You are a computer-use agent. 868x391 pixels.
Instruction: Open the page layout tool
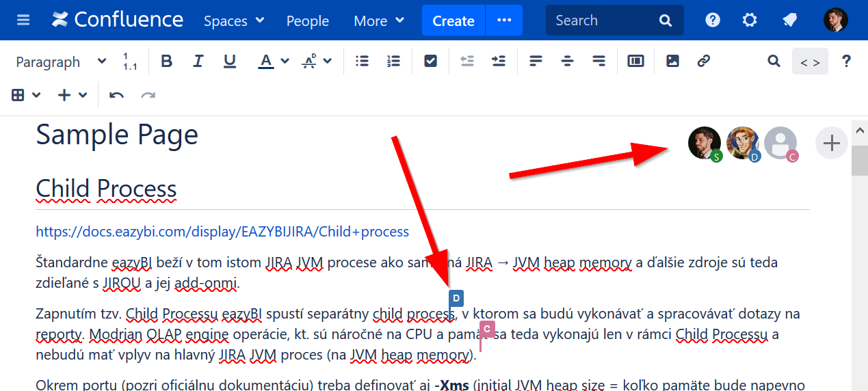point(636,62)
